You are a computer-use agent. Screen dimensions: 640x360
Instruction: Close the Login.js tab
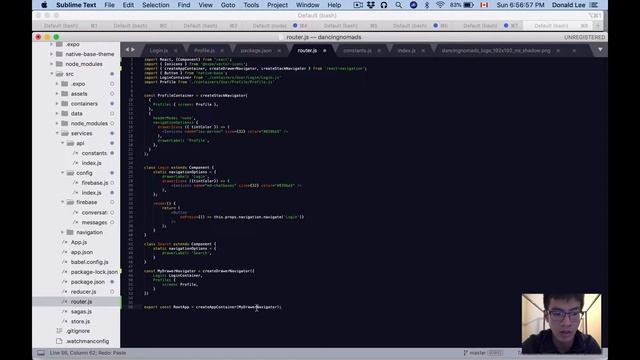point(176,51)
